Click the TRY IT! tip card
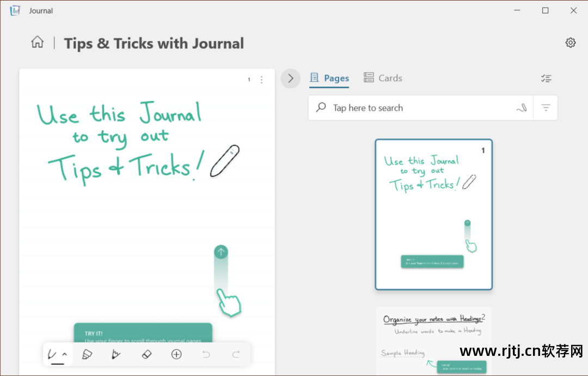Image resolution: width=588 pixels, height=376 pixels. [143, 333]
